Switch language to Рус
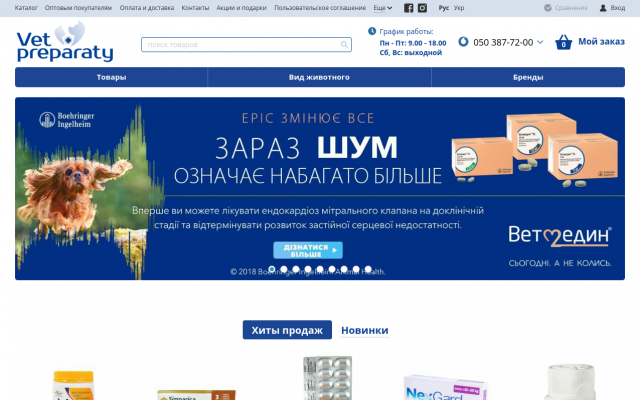Viewport: 640px width, 400px height. pos(444,8)
